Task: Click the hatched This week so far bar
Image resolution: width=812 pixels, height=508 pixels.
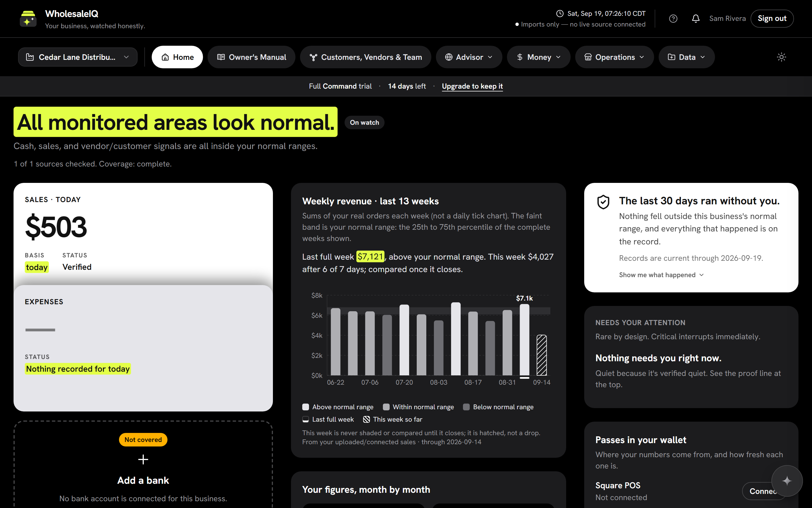Action: (542, 355)
